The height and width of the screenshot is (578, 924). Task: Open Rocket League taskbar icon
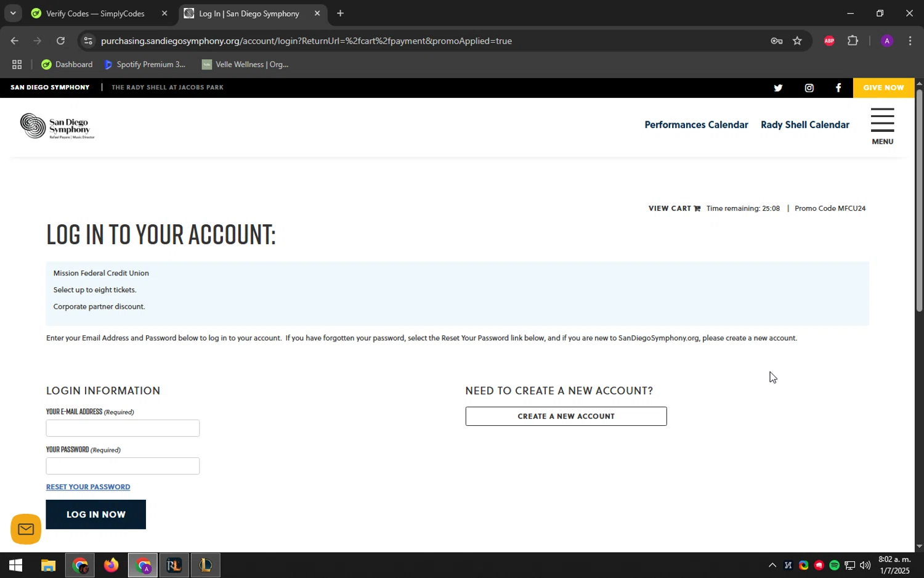click(174, 565)
